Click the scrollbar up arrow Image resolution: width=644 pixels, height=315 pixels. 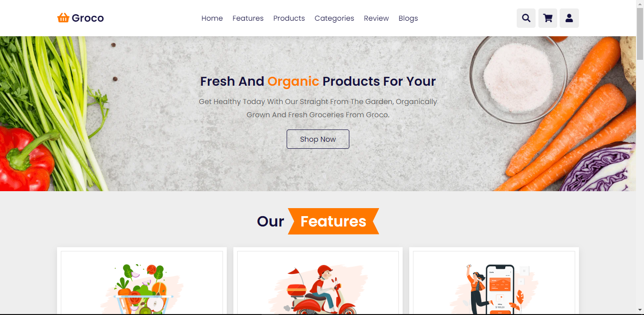640,4
